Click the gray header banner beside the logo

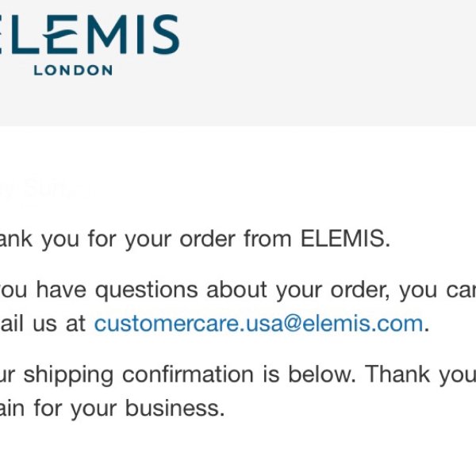click(x=328, y=61)
